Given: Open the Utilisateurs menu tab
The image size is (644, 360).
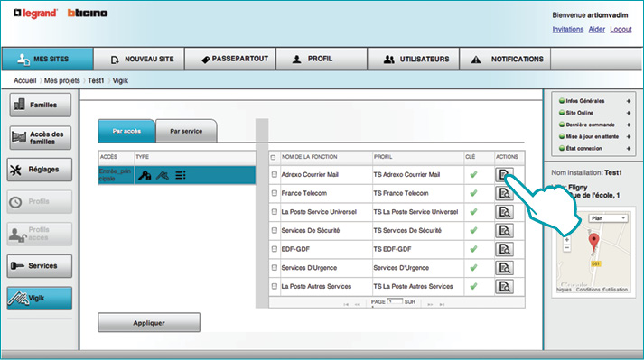Looking at the screenshot, I should tap(413, 60).
